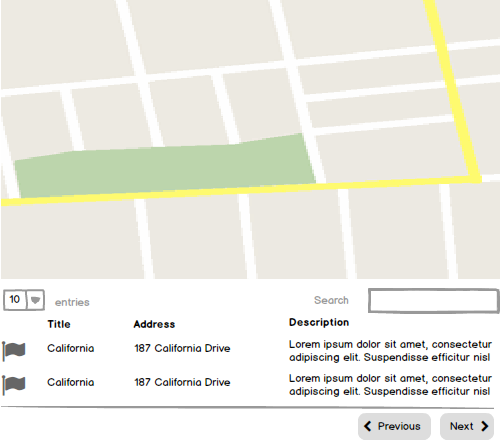This screenshot has width=501, height=444.
Task: Open the entries count dropdown arrow
Action: [35, 300]
